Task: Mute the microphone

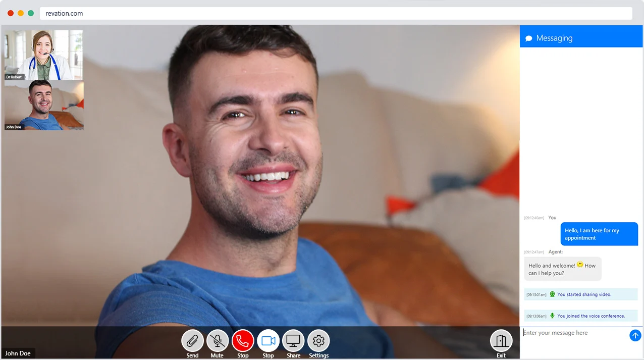Action: click(218, 341)
